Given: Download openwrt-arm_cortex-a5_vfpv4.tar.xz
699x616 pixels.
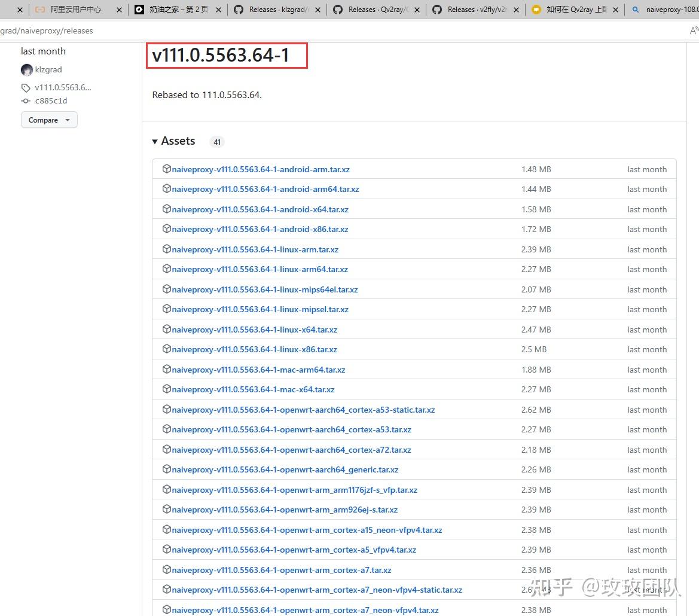Looking at the screenshot, I should tap(294, 550).
